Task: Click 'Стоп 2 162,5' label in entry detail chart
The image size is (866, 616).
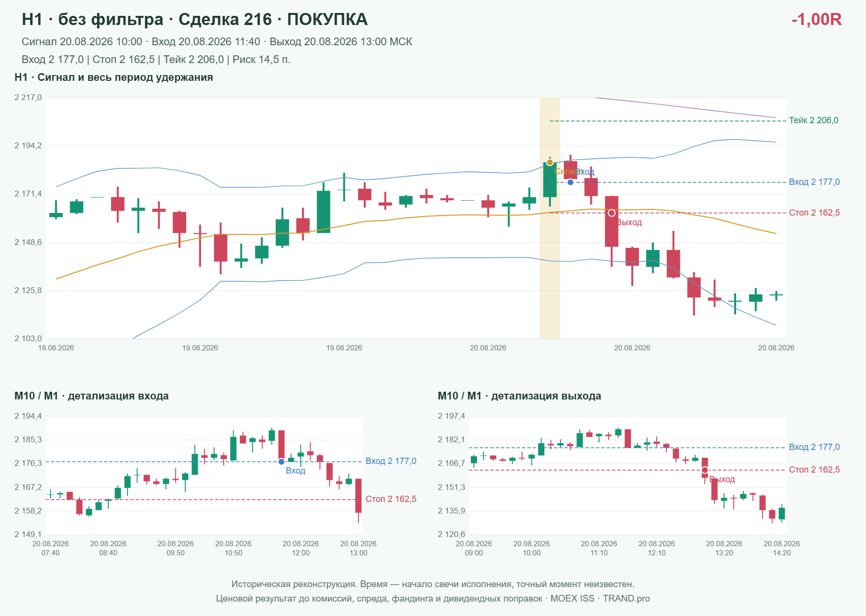Action: click(391, 499)
